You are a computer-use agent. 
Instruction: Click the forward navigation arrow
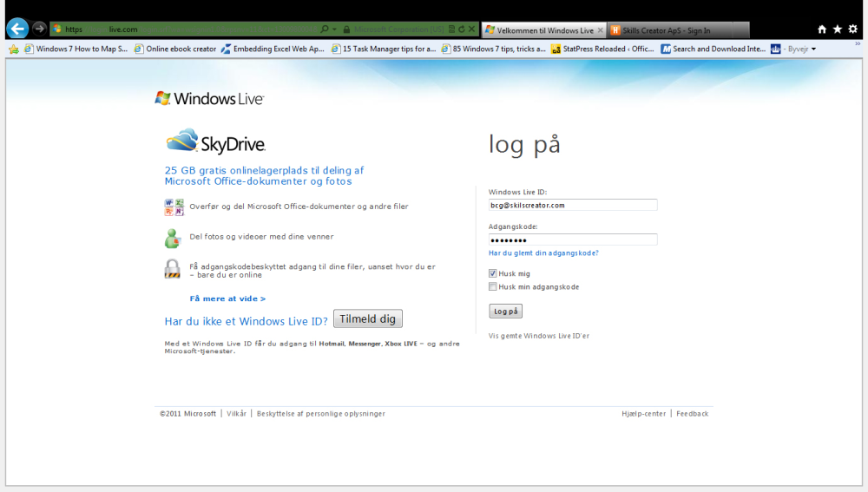point(39,29)
